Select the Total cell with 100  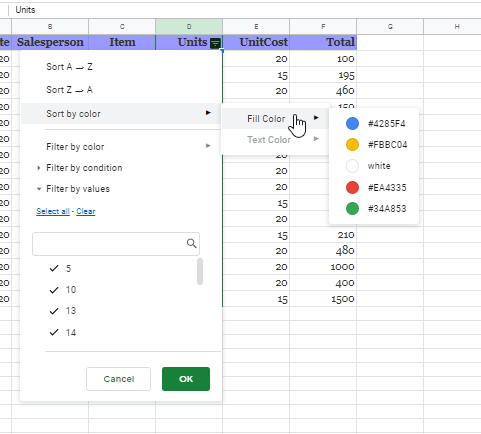pos(323,59)
